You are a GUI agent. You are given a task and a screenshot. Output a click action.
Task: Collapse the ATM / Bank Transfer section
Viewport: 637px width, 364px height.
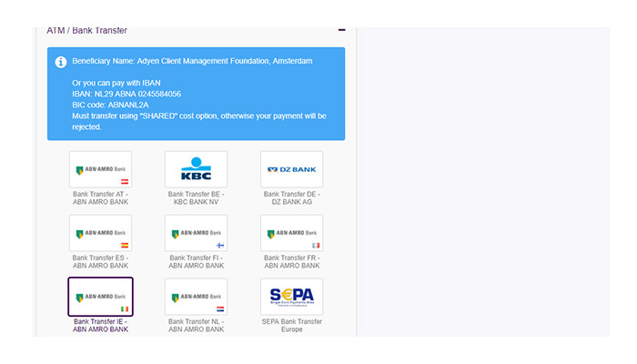tap(341, 30)
